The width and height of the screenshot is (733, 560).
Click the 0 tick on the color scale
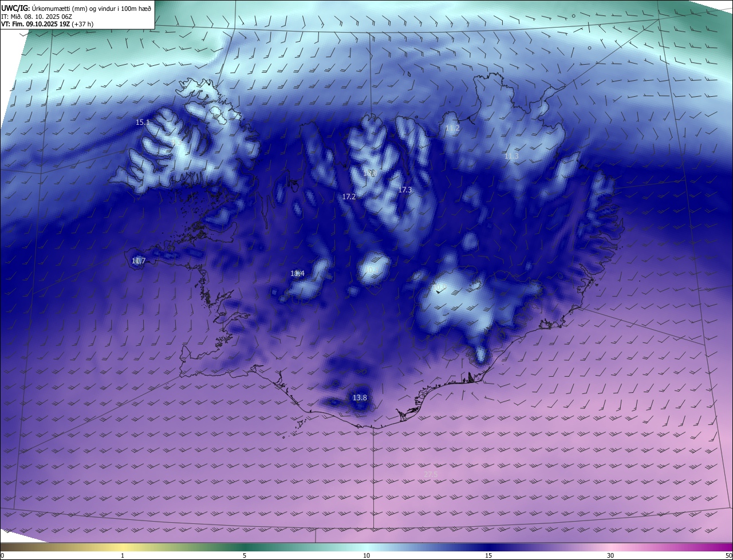tap(2, 555)
